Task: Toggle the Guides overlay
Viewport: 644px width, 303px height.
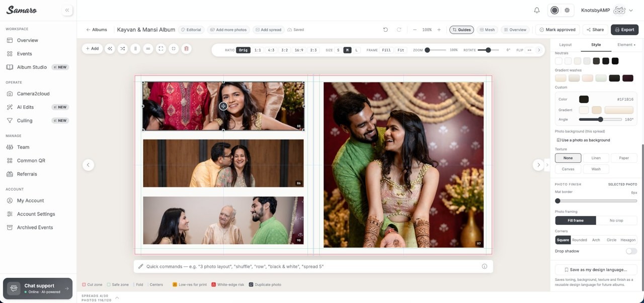Action: [x=461, y=30]
